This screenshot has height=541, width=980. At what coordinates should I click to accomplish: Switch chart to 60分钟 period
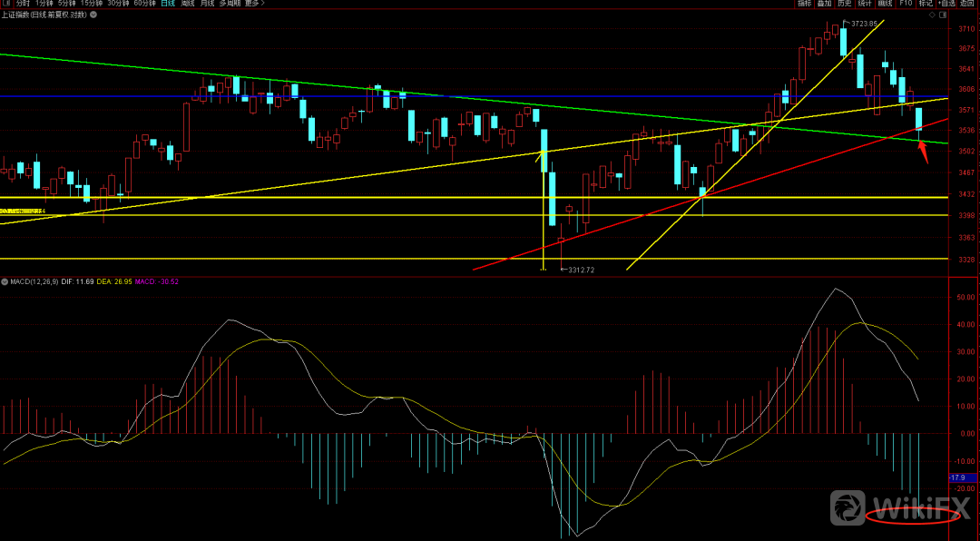(144, 4)
